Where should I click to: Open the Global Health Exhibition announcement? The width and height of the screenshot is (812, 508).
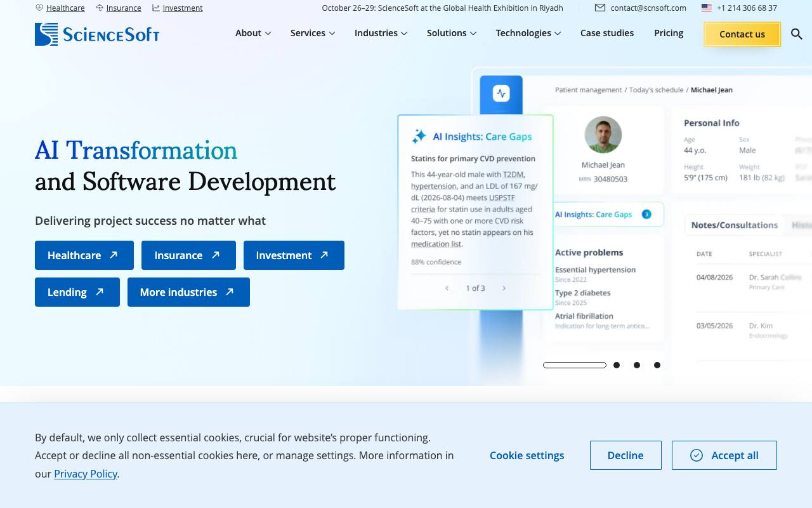pyautogui.click(x=442, y=8)
